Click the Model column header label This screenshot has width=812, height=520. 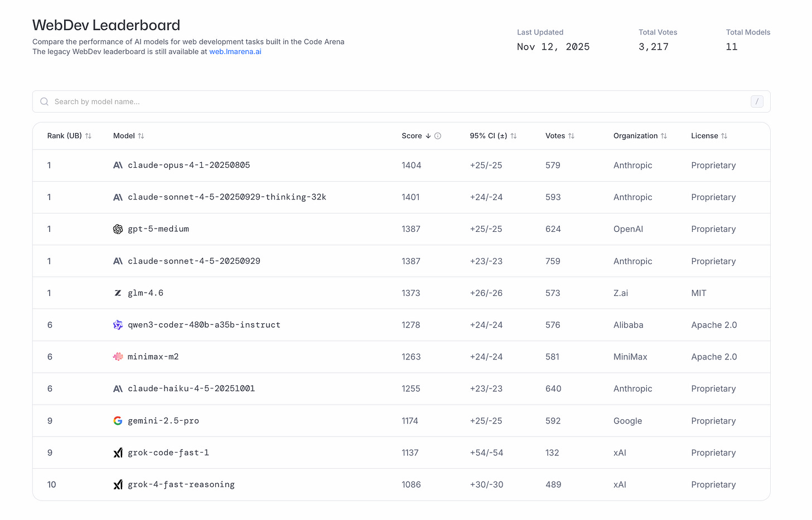(x=124, y=136)
